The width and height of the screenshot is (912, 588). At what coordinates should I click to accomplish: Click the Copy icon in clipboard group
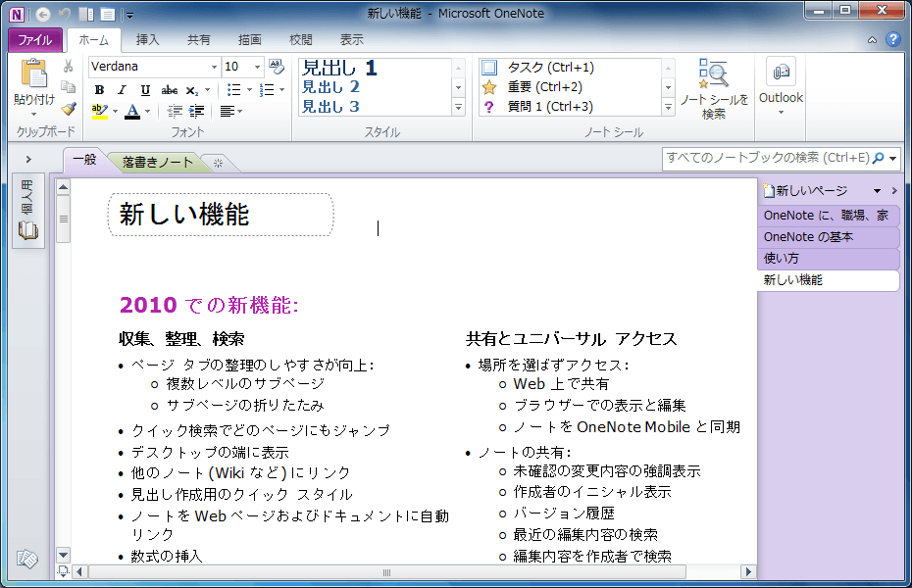coord(68,87)
